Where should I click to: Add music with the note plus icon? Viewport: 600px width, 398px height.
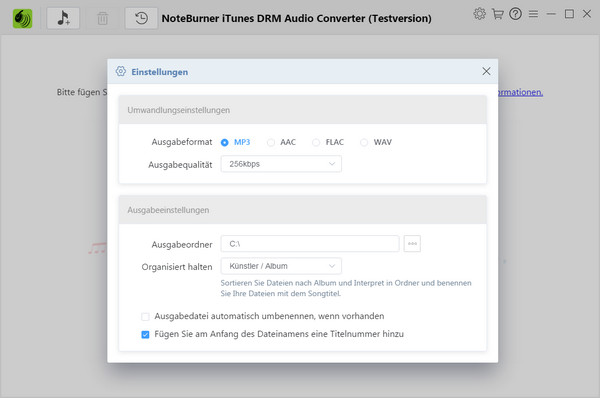click(x=63, y=18)
